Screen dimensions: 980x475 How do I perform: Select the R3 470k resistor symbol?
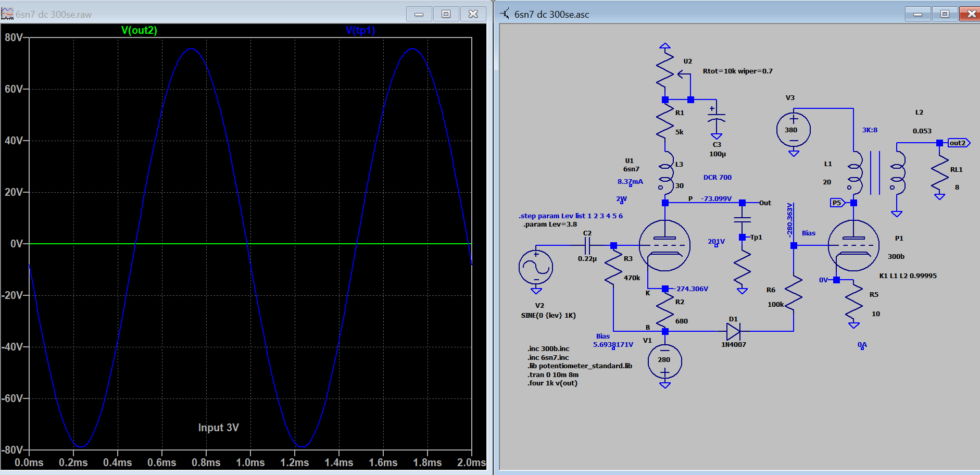coord(613,268)
